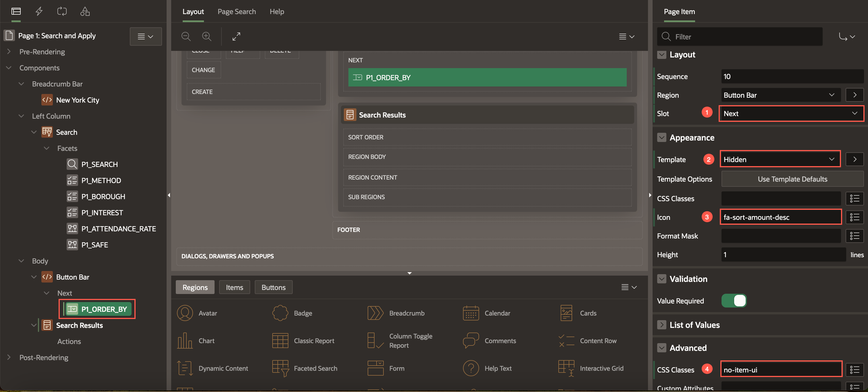
Task: Select the New York City breadcrumb region
Action: [x=70, y=100]
